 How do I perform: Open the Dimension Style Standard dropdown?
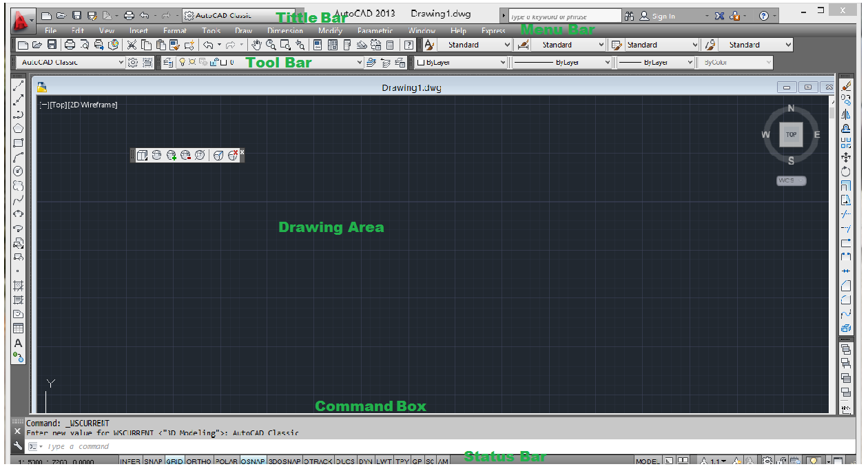pyautogui.click(x=568, y=45)
